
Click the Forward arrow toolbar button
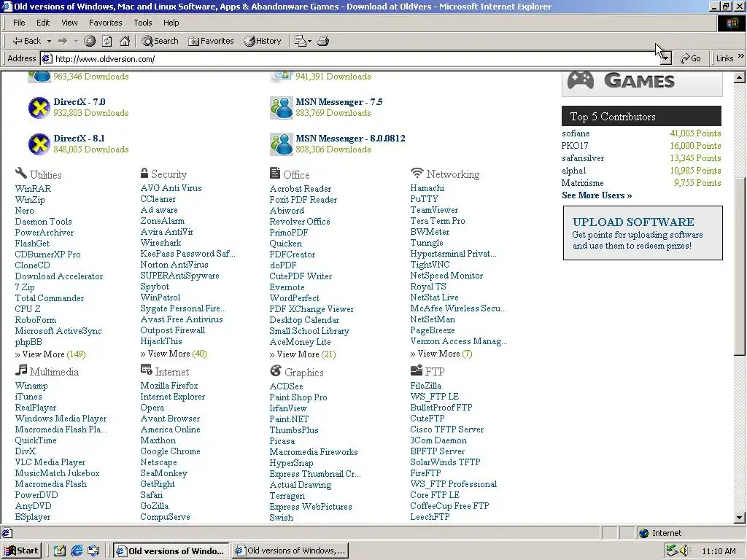tap(63, 41)
